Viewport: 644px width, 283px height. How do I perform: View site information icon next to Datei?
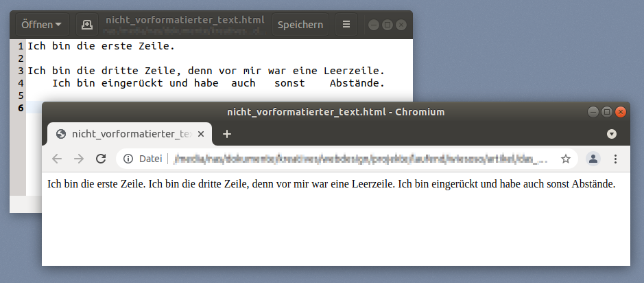coord(128,159)
